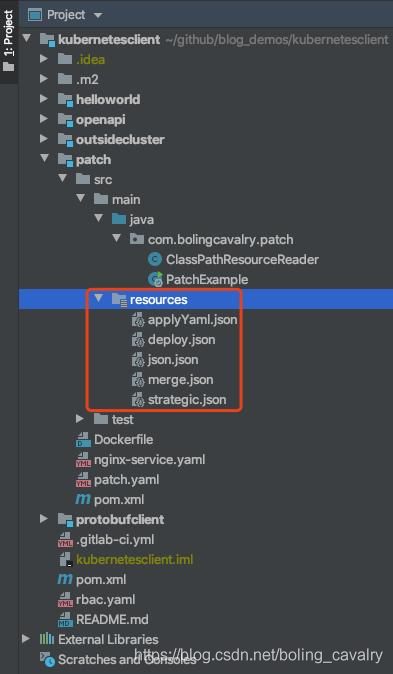Click the Scratches and Consoles icon
393x674 pixels.
pyautogui.click(x=47, y=659)
